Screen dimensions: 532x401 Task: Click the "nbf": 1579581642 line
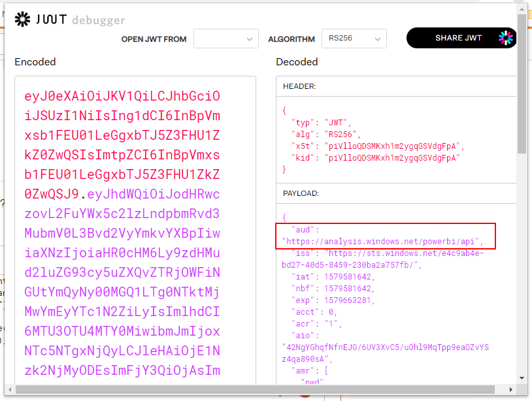click(333, 289)
